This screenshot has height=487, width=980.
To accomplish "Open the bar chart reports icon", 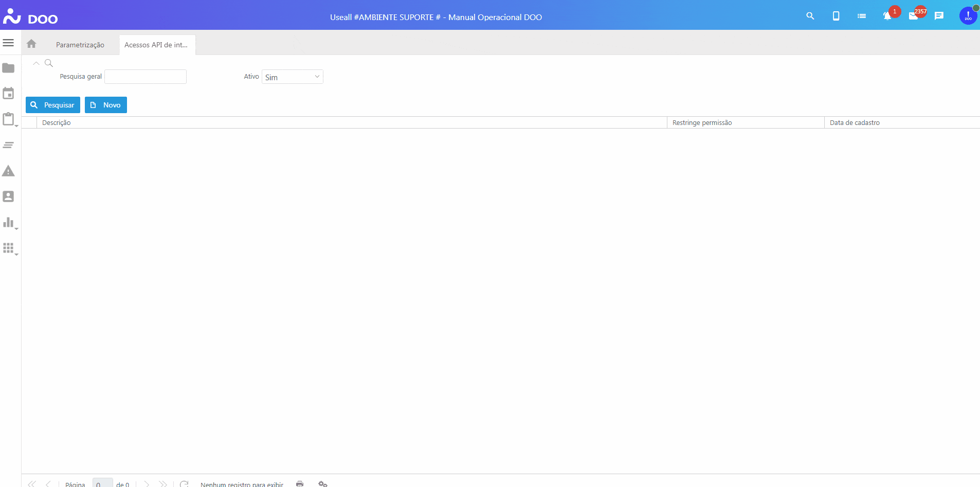I will click(x=9, y=223).
